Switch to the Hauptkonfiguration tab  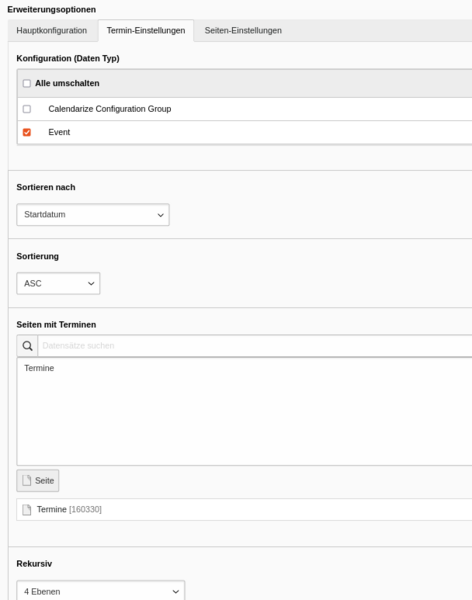(52, 31)
